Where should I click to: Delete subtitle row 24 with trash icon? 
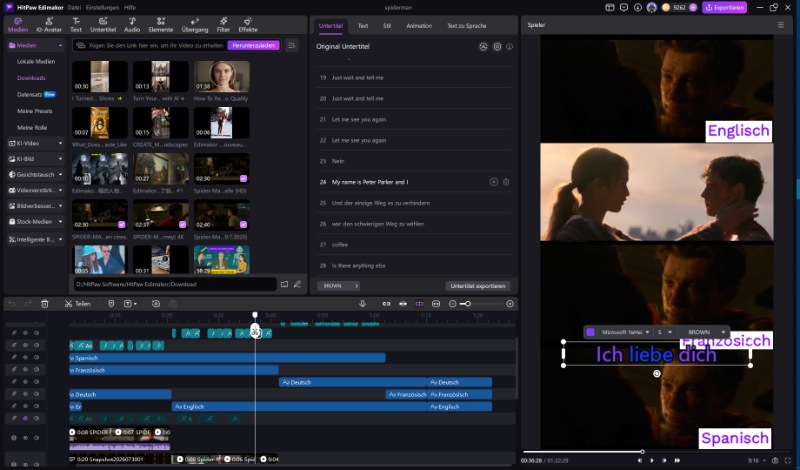point(506,182)
